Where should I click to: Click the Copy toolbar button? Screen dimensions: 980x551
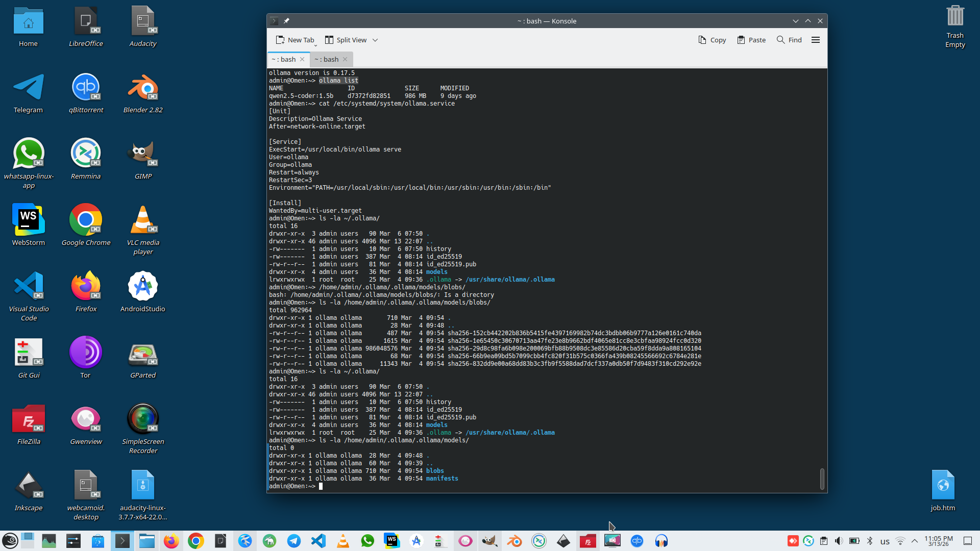712,40
